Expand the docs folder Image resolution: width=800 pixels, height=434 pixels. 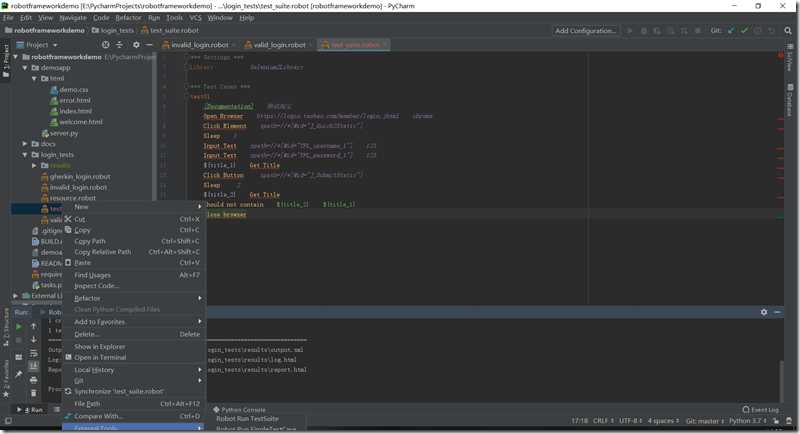25,144
